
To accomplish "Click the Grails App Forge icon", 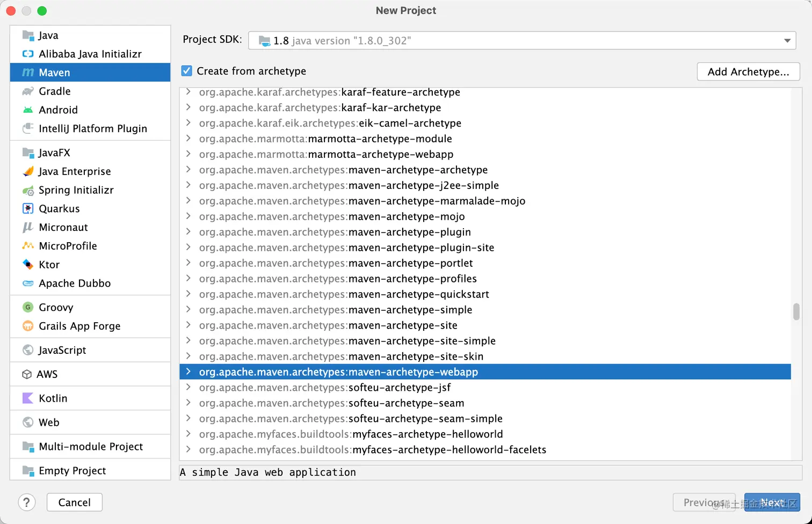I will pyautogui.click(x=28, y=326).
